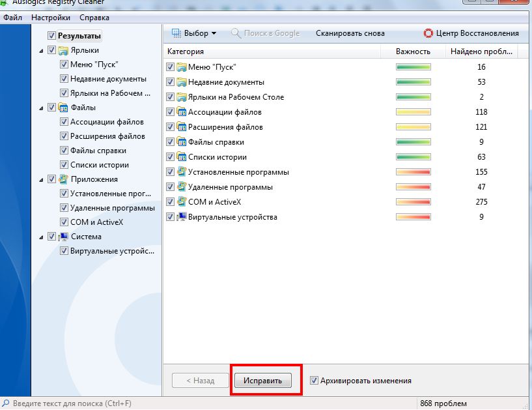Click icon next to Меню "Пуск" in results list
This screenshot has width=532, height=410.
182,67
